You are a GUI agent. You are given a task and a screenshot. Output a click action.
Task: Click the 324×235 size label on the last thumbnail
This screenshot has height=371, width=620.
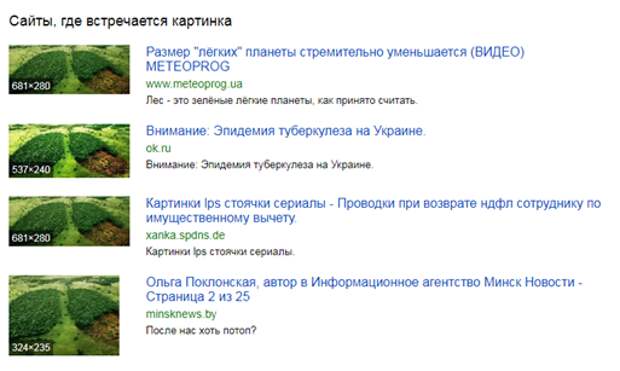[31, 348]
